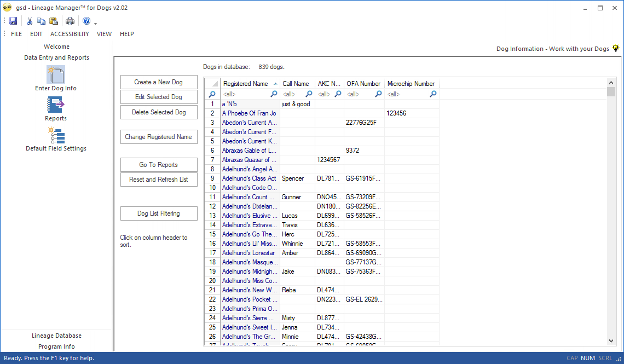
Task: Click call name 'just & good' cell
Action: (x=297, y=104)
